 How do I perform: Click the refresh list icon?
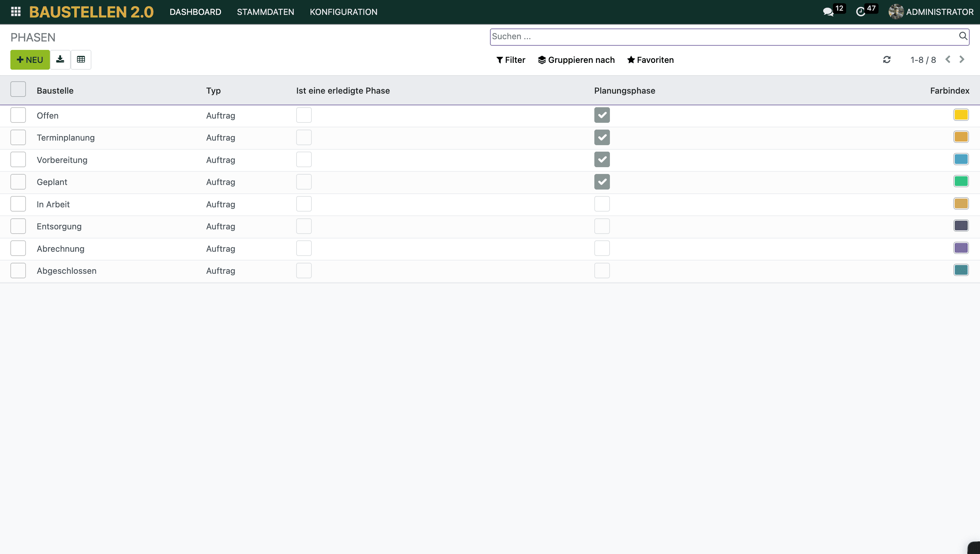887,60
